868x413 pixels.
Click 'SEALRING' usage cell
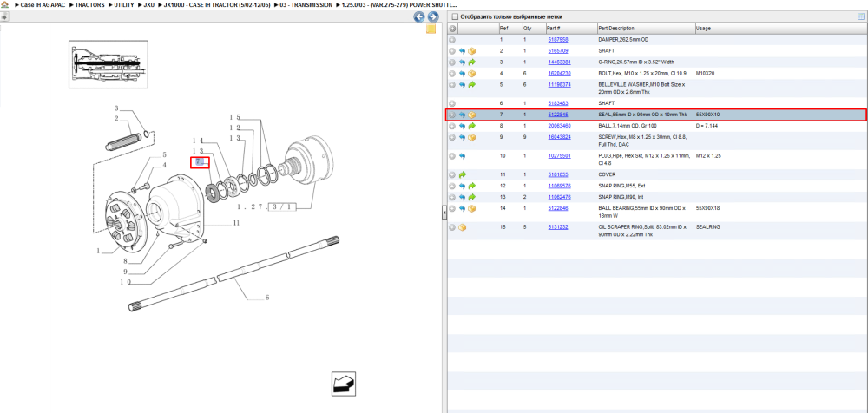[707, 227]
